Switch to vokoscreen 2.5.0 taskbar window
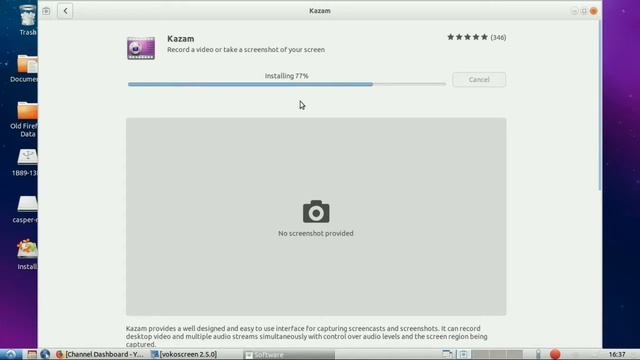Image resolution: width=640 pixels, height=360 pixels. click(184, 354)
